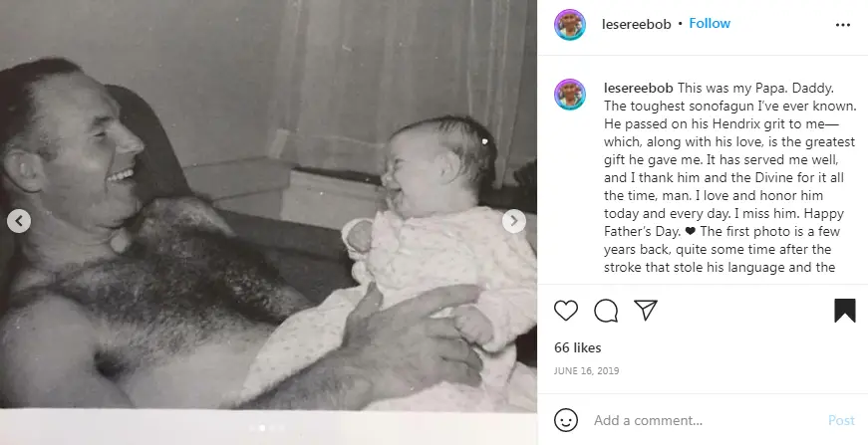This screenshot has width=868, height=445.
Task: Focus the Add a comment field
Action: (706, 421)
